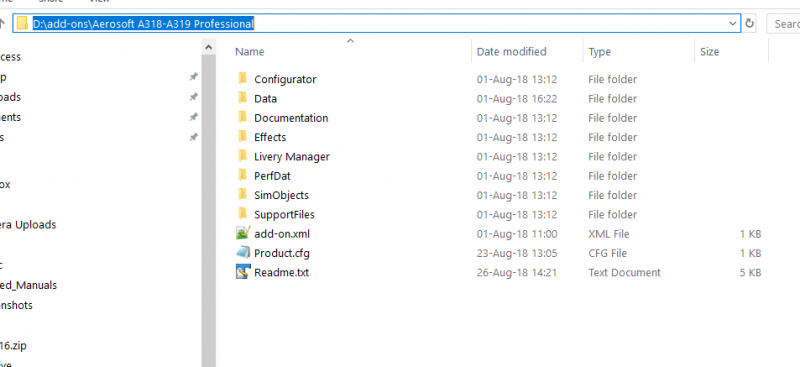Select the 'SupportFiles' file name
This screenshot has height=367, width=800.
tap(284, 214)
